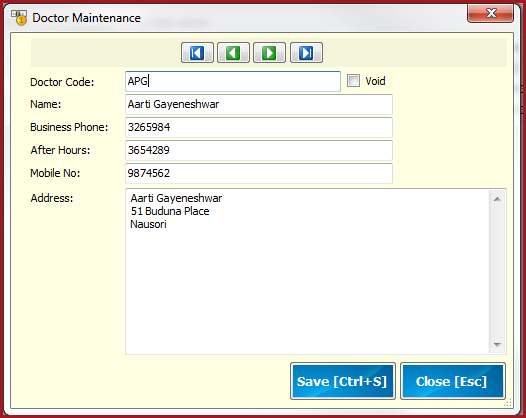The height and width of the screenshot is (418, 526).
Task: Click the Close [Esc] button
Action: (453, 381)
